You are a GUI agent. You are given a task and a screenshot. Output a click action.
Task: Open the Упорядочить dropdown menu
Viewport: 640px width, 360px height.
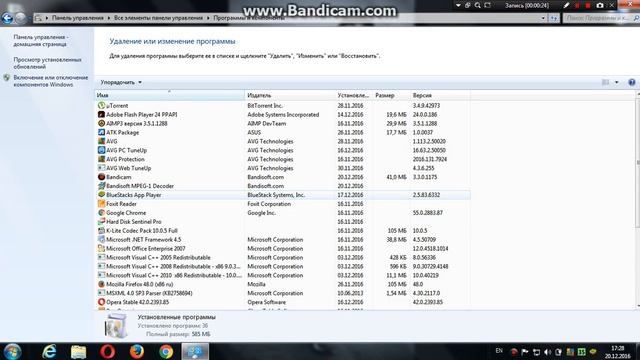click(x=121, y=82)
